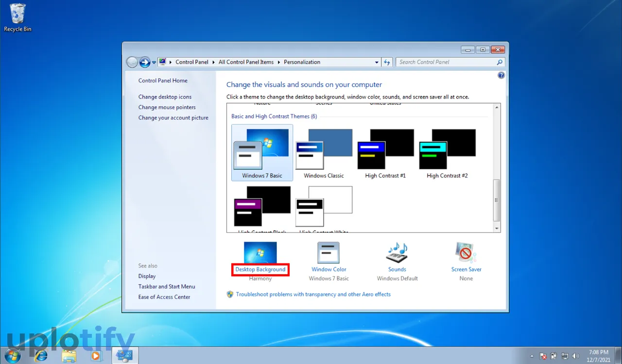
Task: Open Taskbar and Start Menu link
Action: tap(167, 286)
